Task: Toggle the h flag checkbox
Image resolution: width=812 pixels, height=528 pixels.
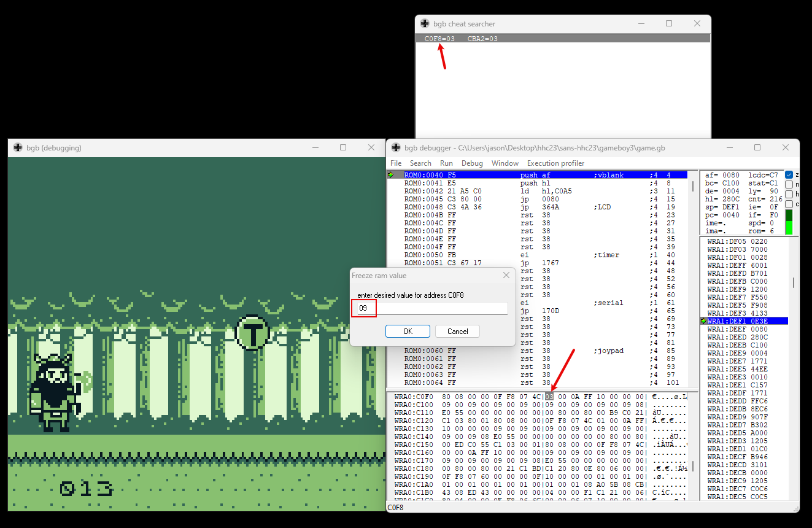Action: pos(789,194)
